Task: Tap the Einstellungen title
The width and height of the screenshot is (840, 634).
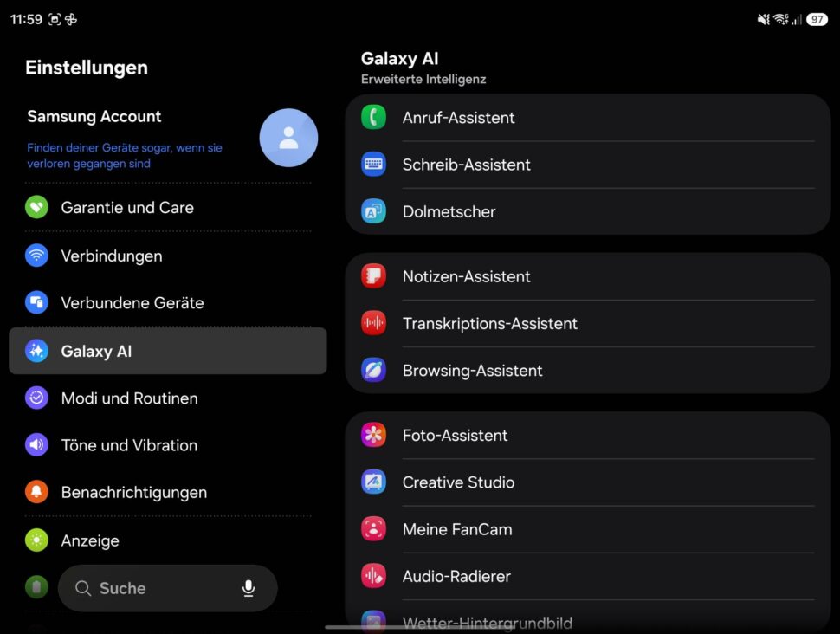Action: click(87, 68)
